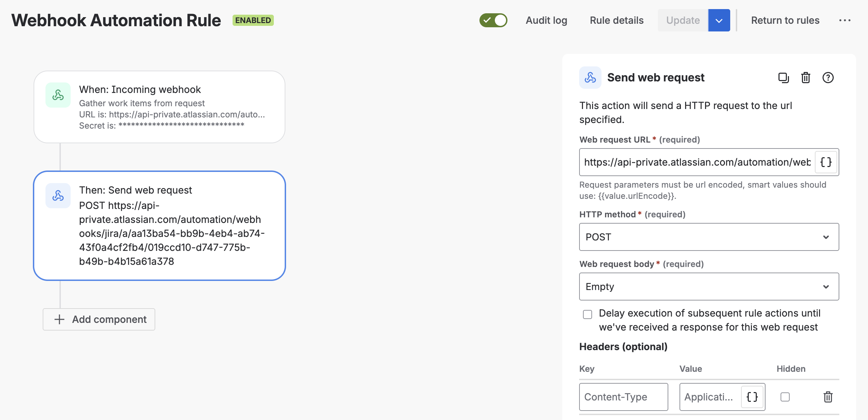Duplicate the Send web request action
The image size is (868, 420).
point(783,78)
